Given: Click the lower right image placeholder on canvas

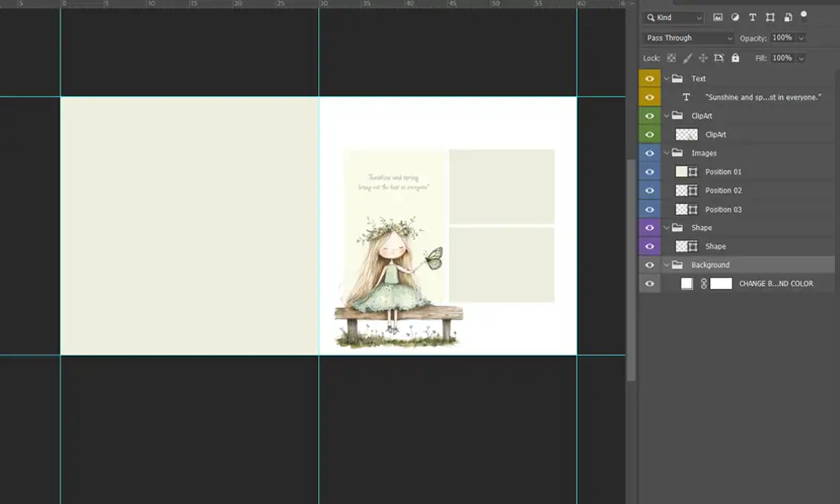Looking at the screenshot, I should [x=501, y=265].
